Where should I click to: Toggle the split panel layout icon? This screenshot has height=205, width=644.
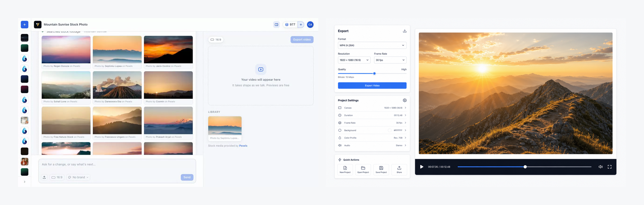coord(277,24)
